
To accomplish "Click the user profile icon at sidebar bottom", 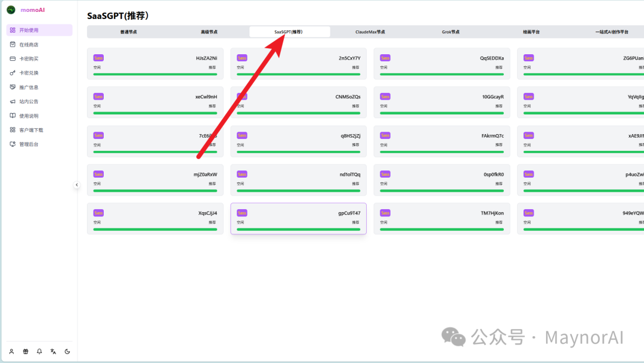I will (x=11, y=352).
